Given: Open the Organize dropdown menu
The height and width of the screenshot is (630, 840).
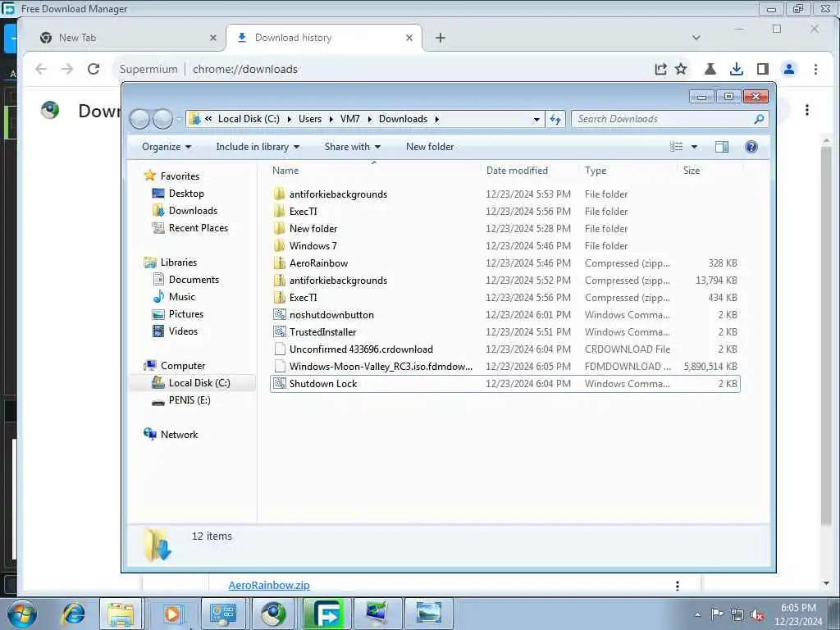Looking at the screenshot, I should [x=167, y=147].
